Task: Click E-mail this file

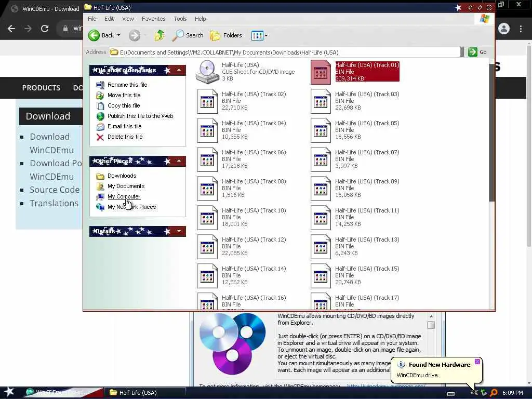Action: (124, 127)
